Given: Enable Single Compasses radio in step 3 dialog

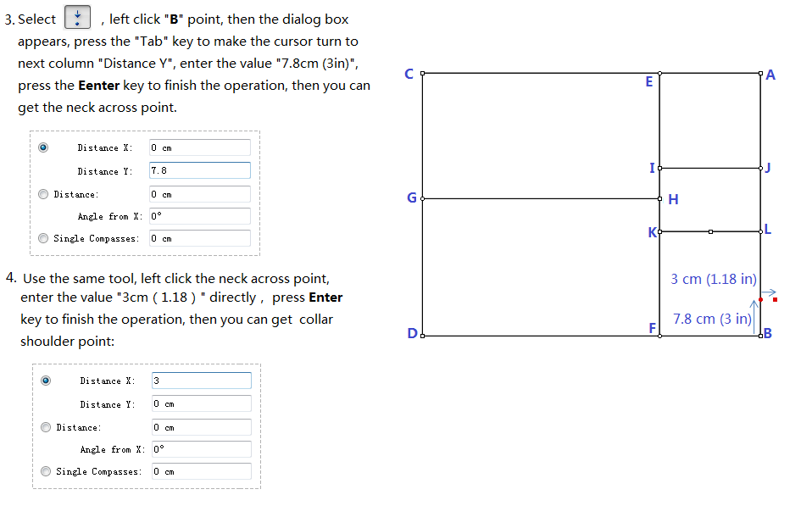Looking at the screenshot, I should click(x=44, y=238).
